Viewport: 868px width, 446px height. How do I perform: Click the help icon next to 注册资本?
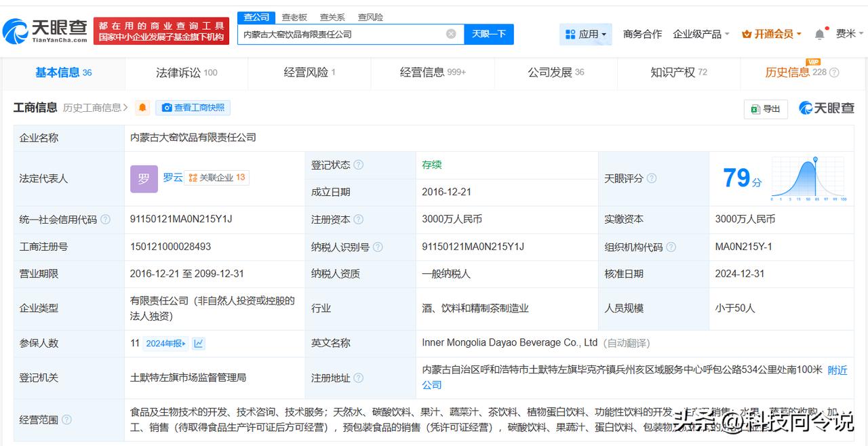point(358,220)
